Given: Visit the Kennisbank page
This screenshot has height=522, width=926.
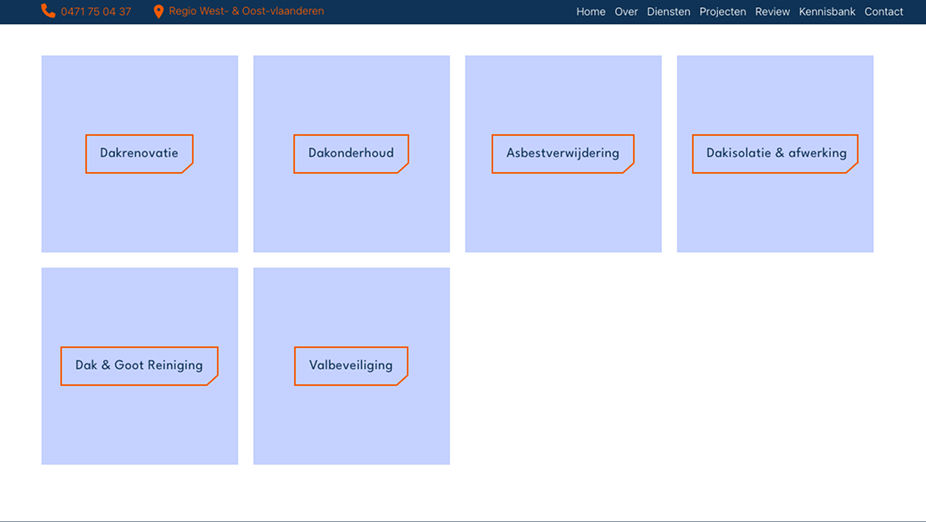Looking at the screenshot, I should tap(827, 12).
